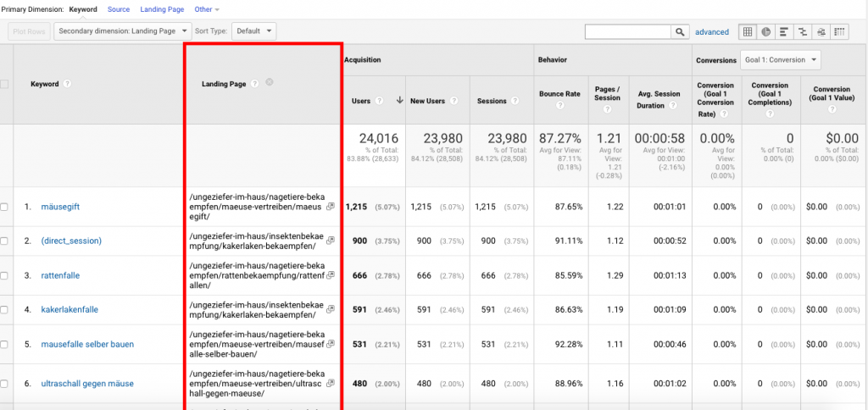The height and width of the screenshot is (410, 868).
Task: Switch to the Percentage pie chart view
Action: coord(766,32)
